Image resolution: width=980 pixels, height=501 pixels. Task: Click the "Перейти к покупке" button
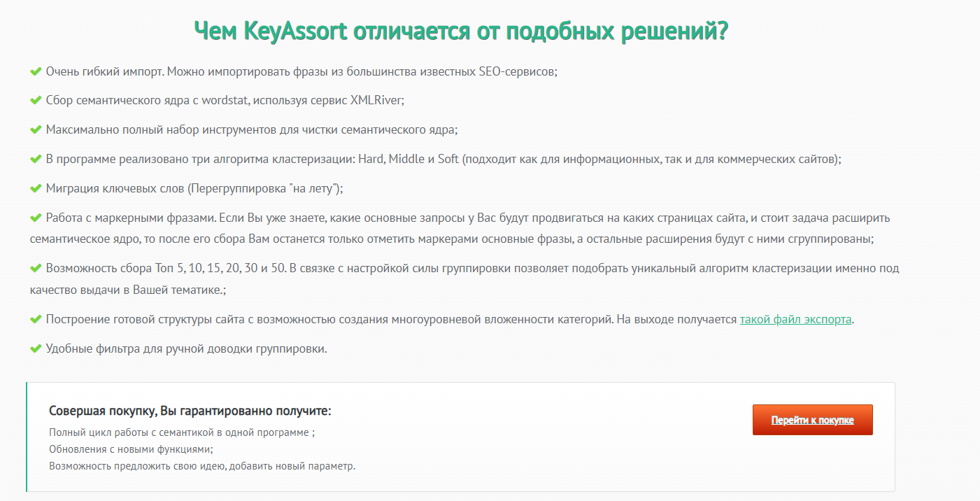click(812, 420)
